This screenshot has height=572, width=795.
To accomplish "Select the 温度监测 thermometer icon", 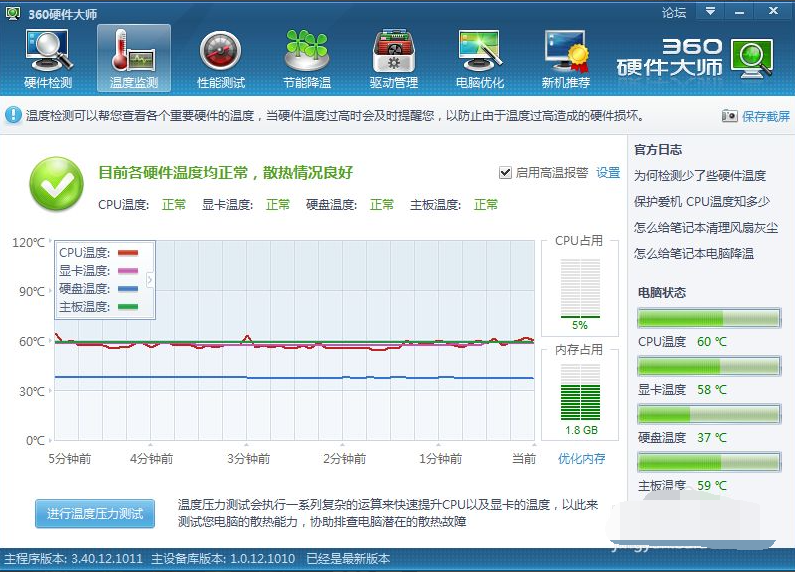I will click(x=134, y=58).
